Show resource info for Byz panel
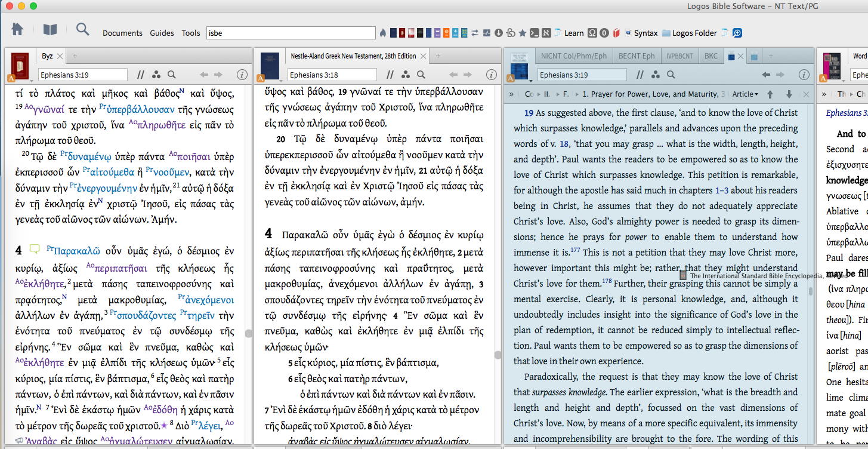The image size is (868, 449). (x=242, y=75)
